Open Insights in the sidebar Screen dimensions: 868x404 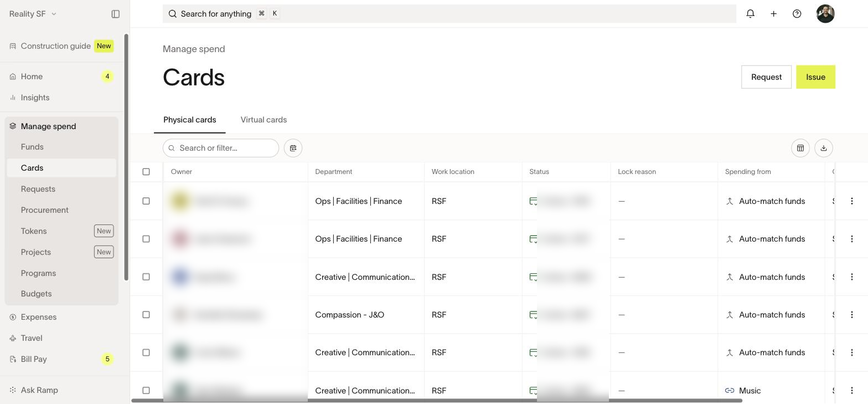click(x=61, y=98)
